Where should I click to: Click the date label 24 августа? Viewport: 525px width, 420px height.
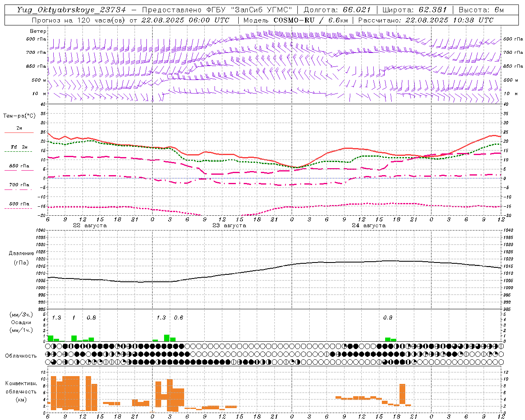tap(369, 226)
